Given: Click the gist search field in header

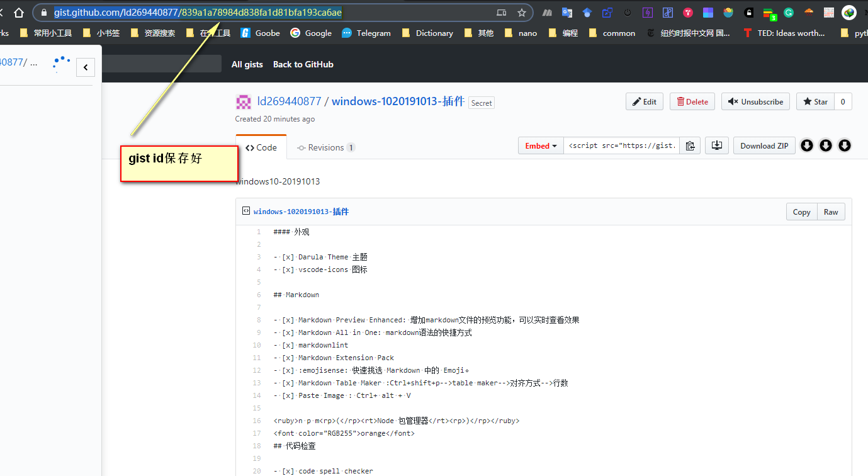Looking at the screenshot, I should (x=162, y=64).
